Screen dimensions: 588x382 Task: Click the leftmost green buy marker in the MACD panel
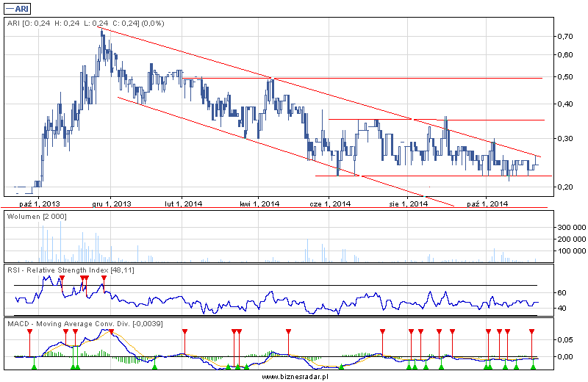tap(34, 367)
